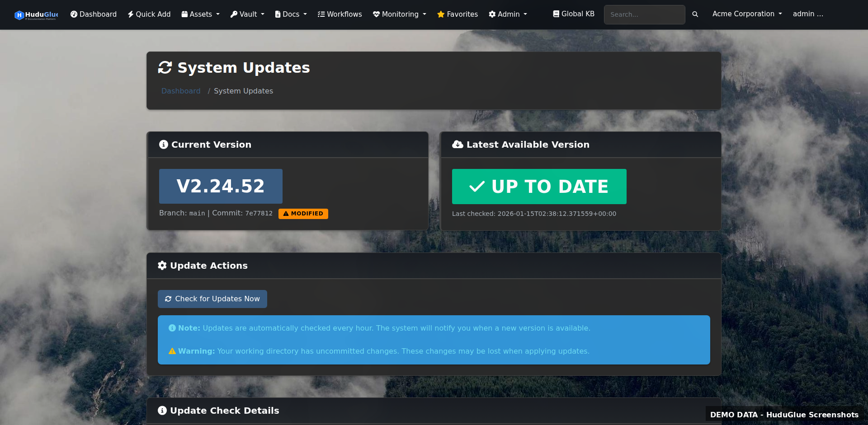This screenshot has width=868, height=425.
Task: Click the Check for Updates Now button
Action: pos(212,299)
